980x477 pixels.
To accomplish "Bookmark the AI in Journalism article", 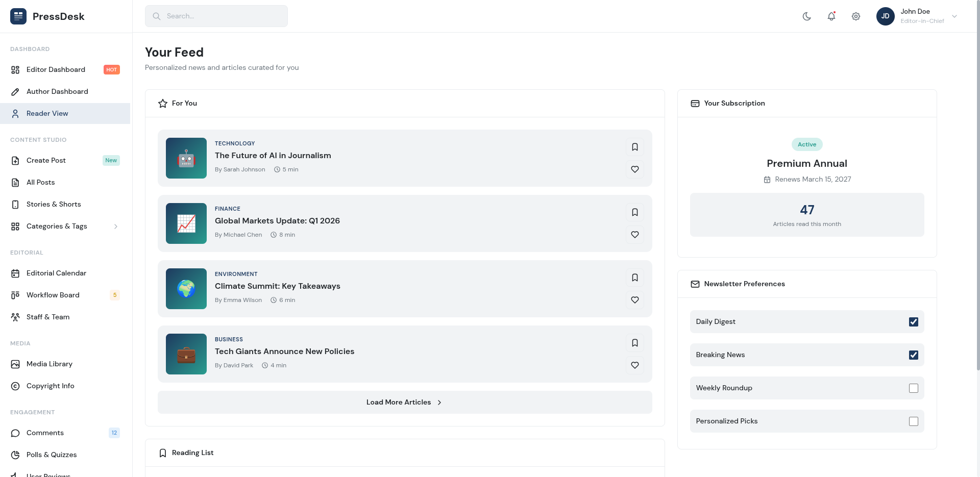I will (x=635, y=147).
